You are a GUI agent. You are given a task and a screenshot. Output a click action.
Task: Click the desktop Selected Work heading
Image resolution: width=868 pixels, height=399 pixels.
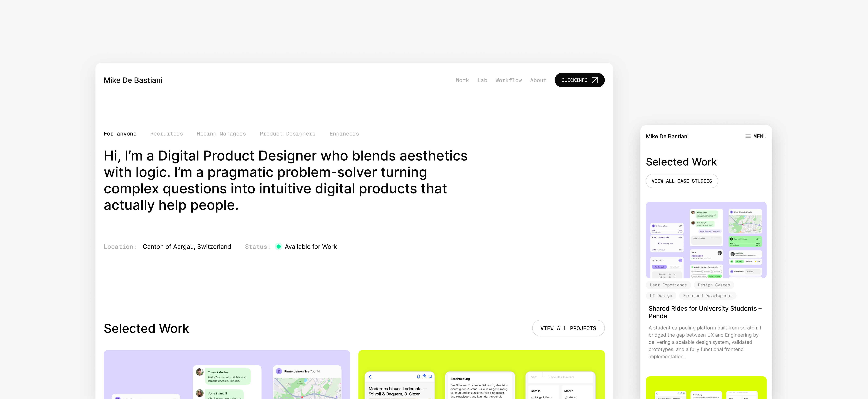pos(146,328)
